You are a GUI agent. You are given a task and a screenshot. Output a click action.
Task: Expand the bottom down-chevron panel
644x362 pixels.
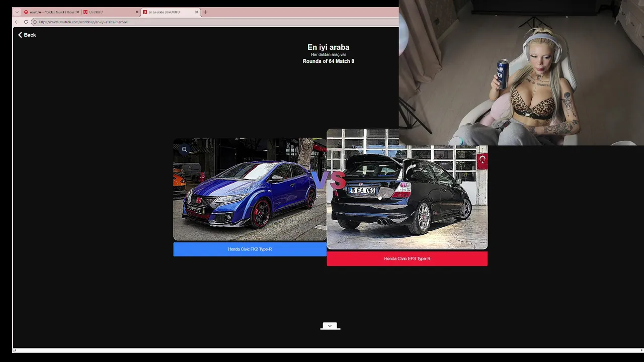tap(330, 326)
